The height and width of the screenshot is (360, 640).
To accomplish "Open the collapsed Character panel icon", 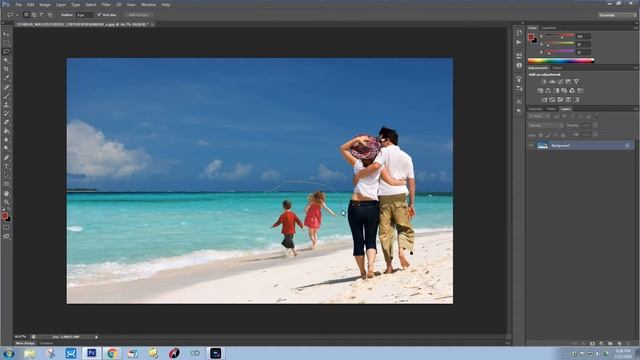I will coord(519,101).
